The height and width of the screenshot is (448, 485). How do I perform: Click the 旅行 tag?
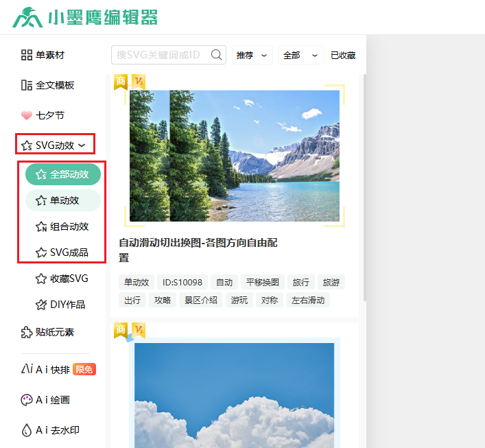[300, 282]
